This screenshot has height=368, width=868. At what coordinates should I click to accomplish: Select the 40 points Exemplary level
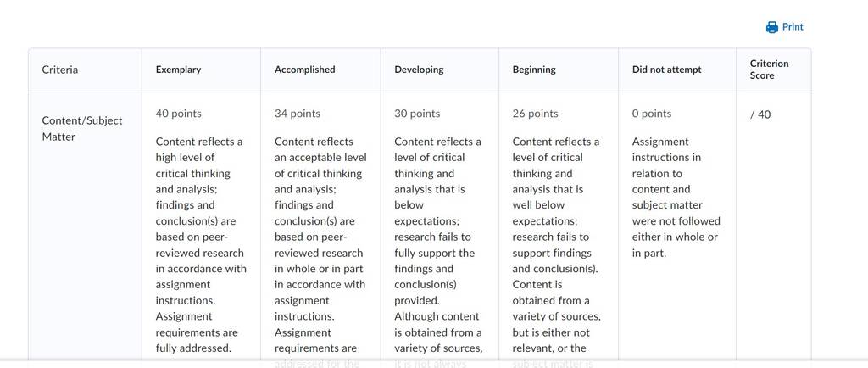click(178, 114)
